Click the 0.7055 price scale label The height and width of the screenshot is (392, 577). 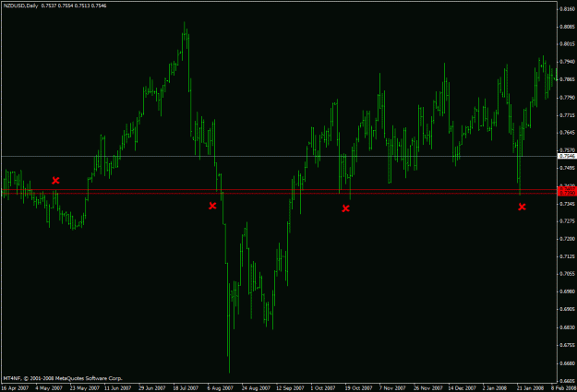coord(567,274)
